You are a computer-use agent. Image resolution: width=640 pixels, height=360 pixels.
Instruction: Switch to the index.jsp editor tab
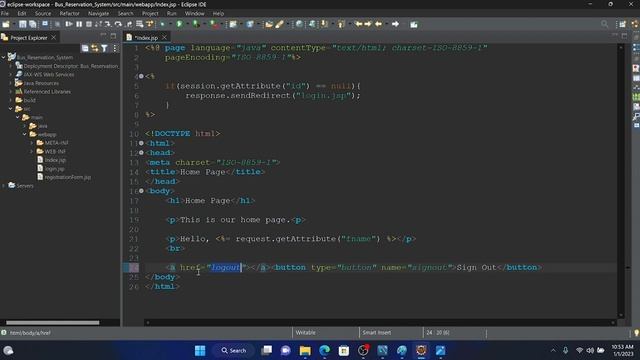[x=146, y=38]
